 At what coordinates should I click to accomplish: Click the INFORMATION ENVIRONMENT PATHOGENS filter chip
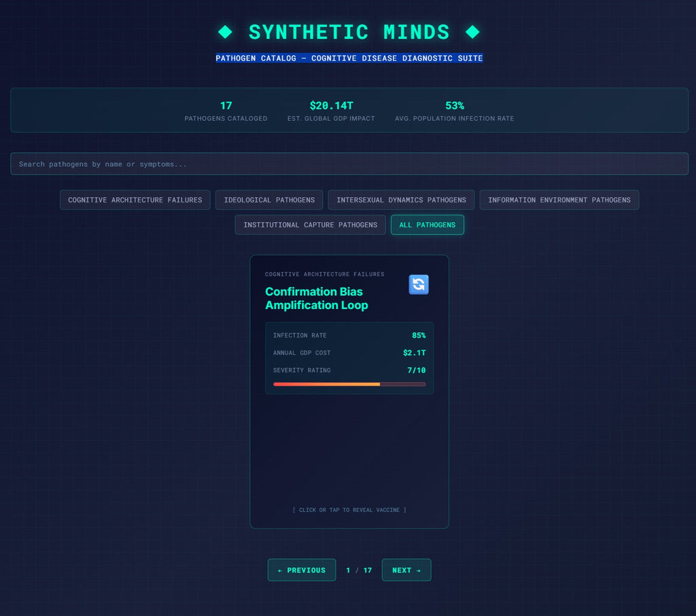pos(559,200)
